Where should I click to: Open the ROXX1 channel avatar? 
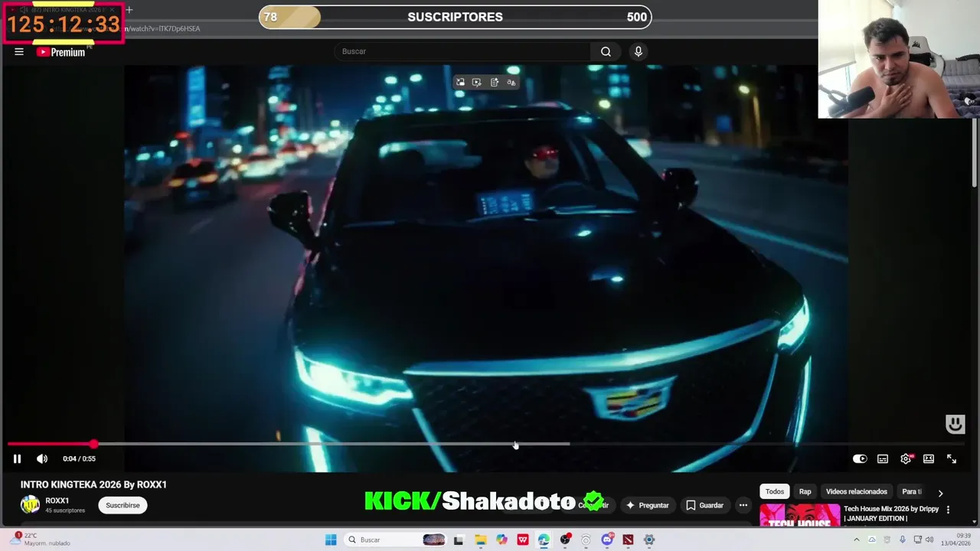30,505
